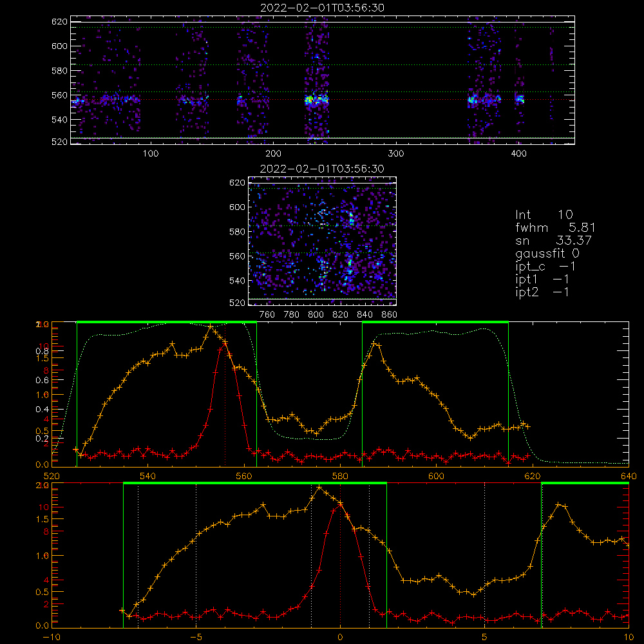Click the 'ipt2 -1' label

pos(542,292)
